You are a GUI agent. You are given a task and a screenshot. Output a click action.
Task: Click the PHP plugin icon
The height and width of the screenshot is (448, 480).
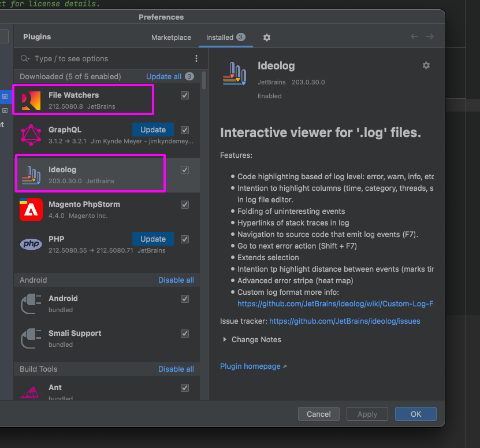(31, 244)
